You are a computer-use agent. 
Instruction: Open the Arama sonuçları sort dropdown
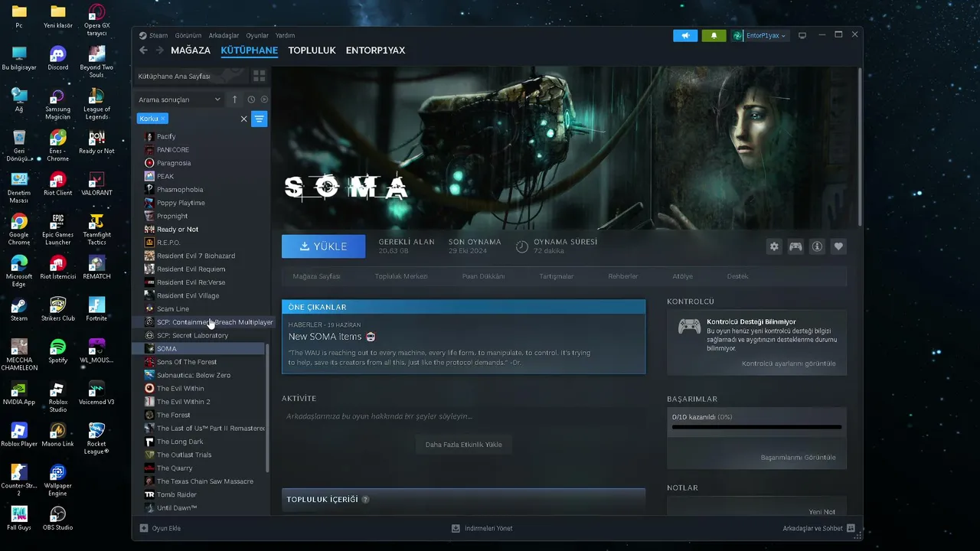[x=180, y=99]
